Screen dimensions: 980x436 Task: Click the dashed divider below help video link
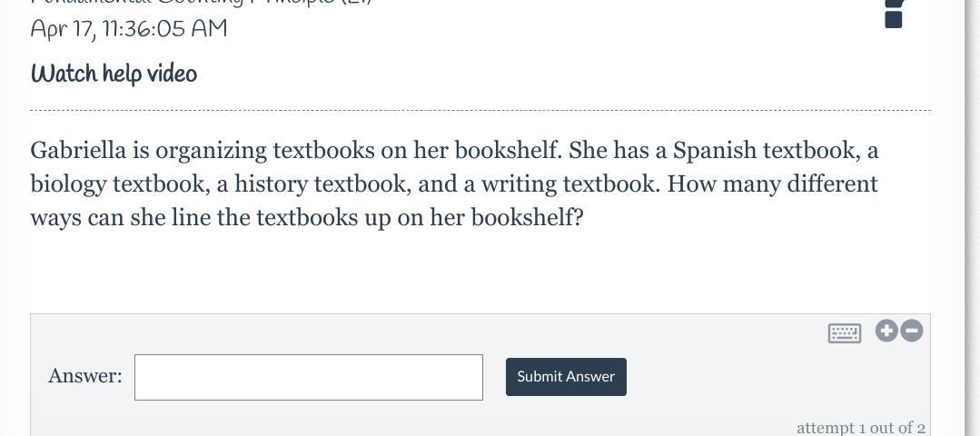480,111
